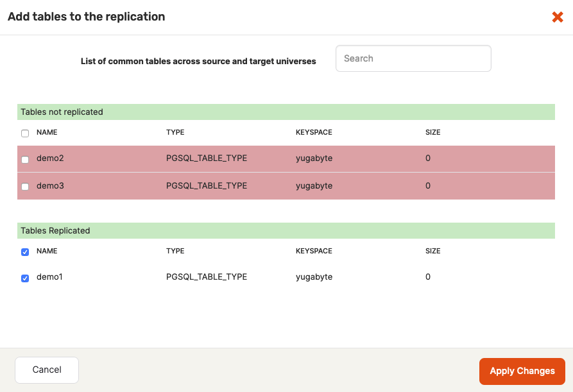Close the dialog with the orange X

click(x=557, y=17)
